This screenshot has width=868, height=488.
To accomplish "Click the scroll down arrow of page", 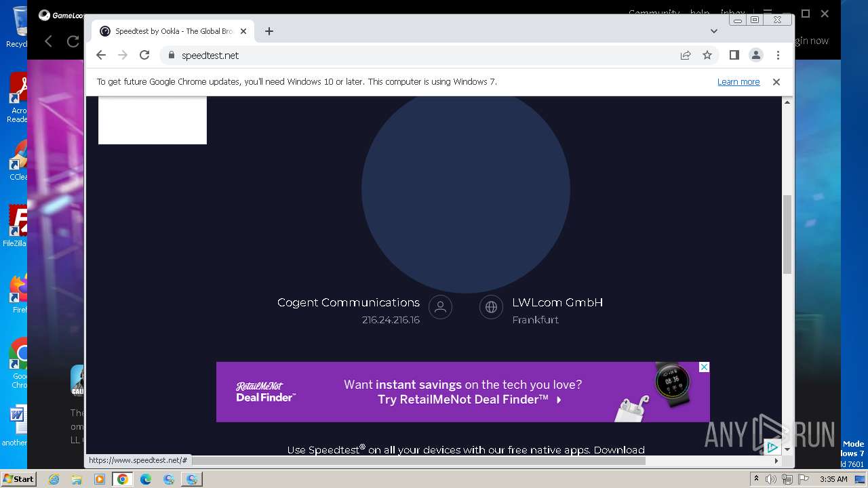I will pos(787,449).
